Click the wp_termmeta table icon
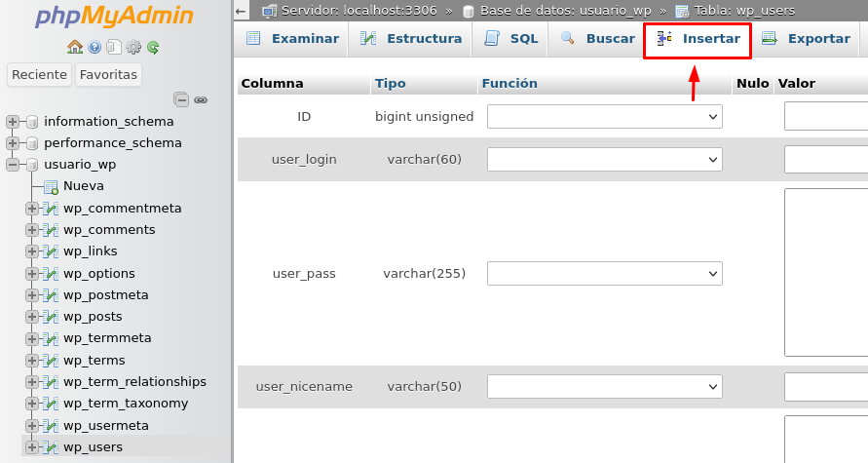The height and width of the screenshot is (463, 868). point(51,338)
